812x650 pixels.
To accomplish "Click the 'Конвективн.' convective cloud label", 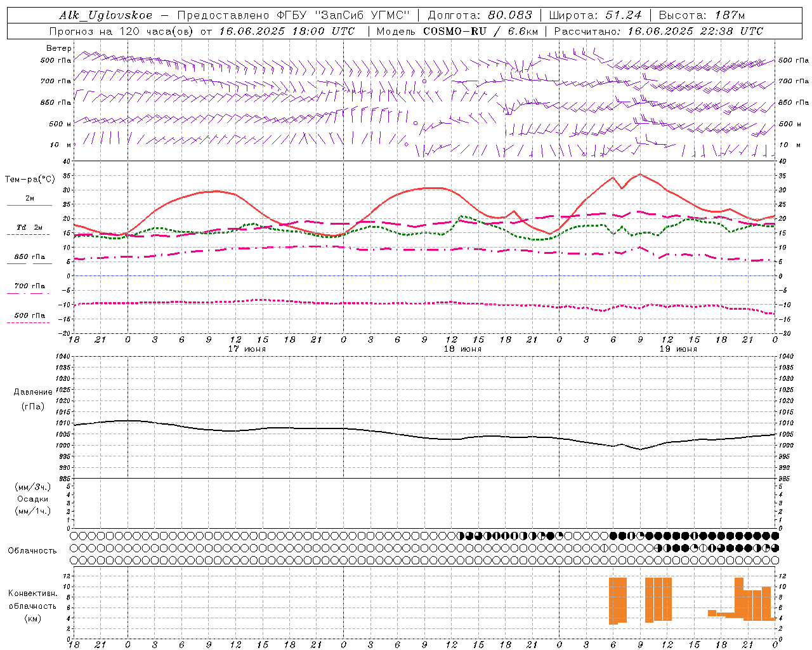I will tap(33, 594).
